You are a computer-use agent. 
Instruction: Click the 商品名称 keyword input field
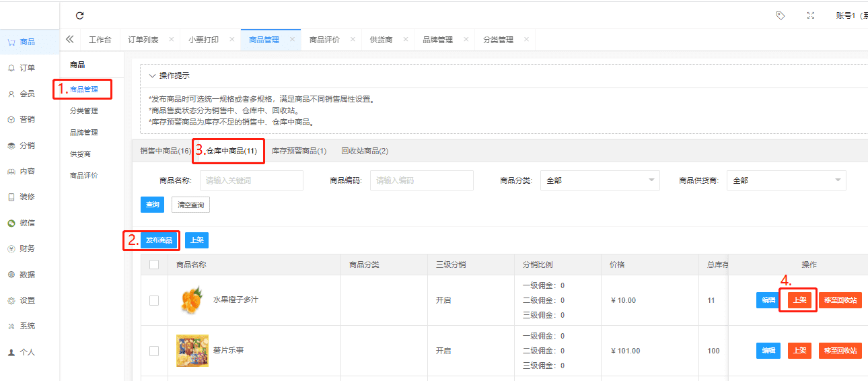point(252,180)
